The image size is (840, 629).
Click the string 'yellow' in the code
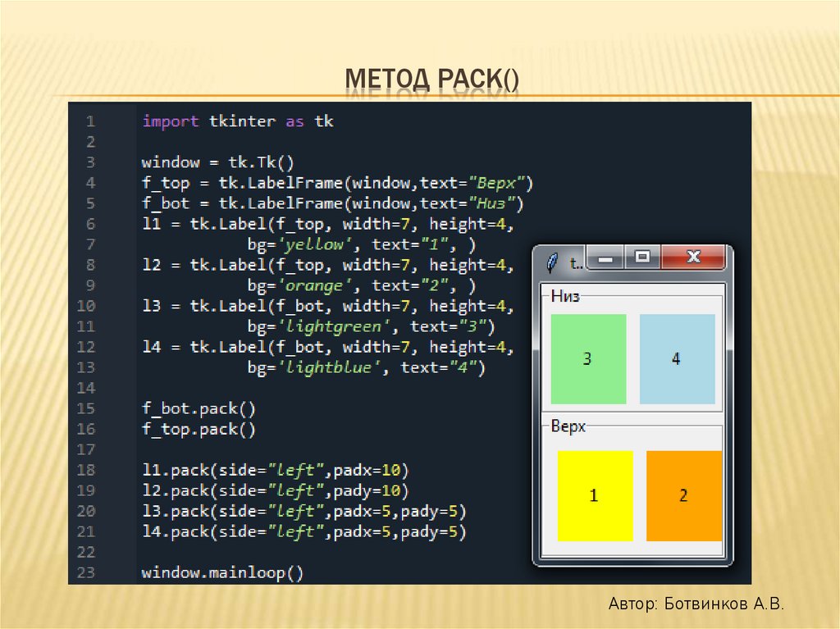click(x=314, y=245)
